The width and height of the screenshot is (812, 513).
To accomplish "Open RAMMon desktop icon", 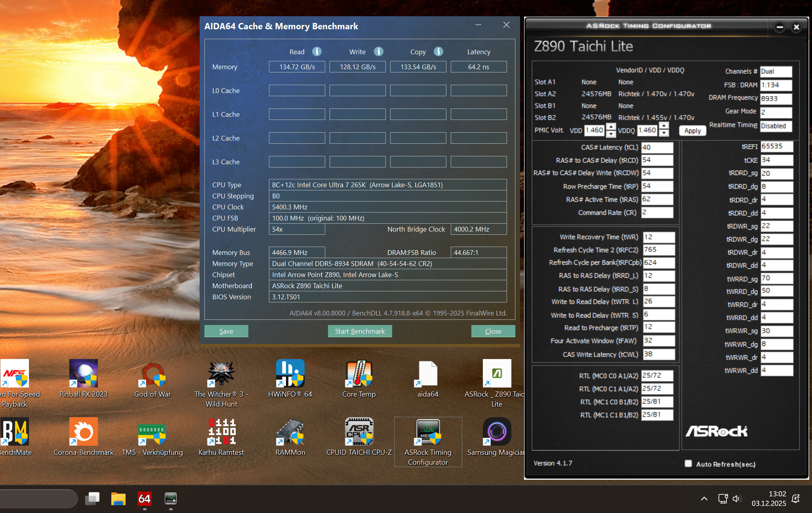I will click(x=290, y=432).
